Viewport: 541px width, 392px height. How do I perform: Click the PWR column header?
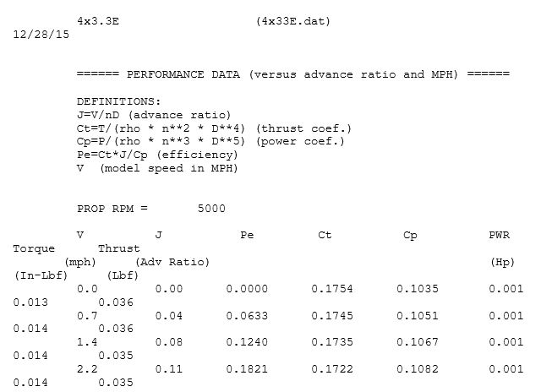[499, 235]
